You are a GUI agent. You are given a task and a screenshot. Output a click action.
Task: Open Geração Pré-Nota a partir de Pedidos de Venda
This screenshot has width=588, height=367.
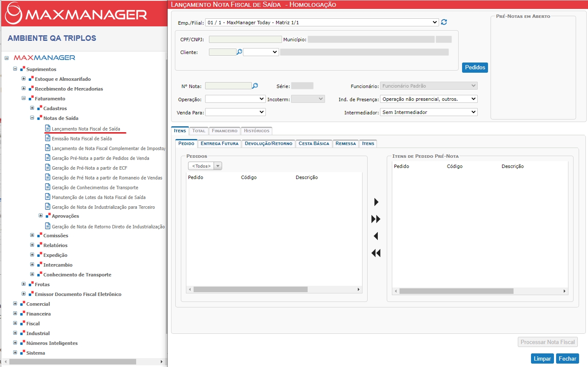pos(100,158)
